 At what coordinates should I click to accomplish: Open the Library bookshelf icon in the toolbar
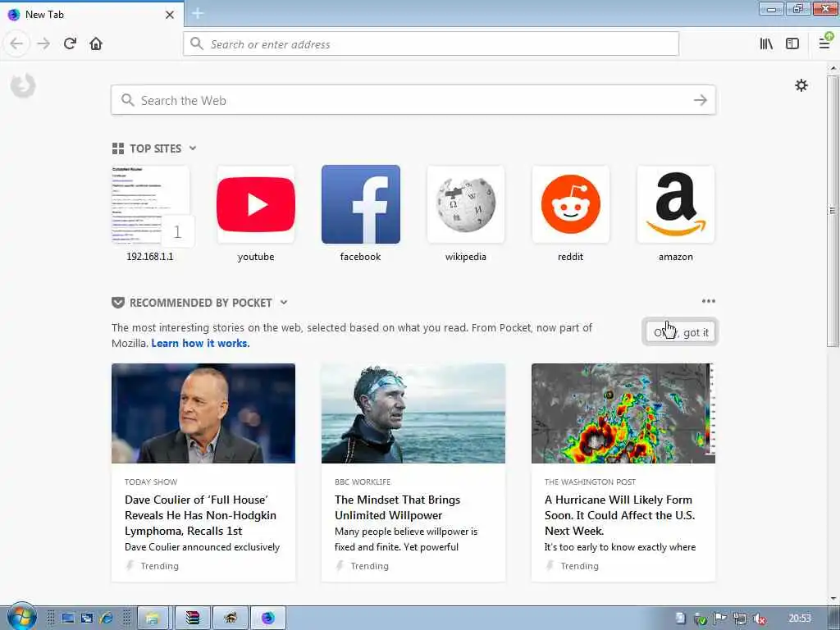pyautogui.click(x=766, y=43)
